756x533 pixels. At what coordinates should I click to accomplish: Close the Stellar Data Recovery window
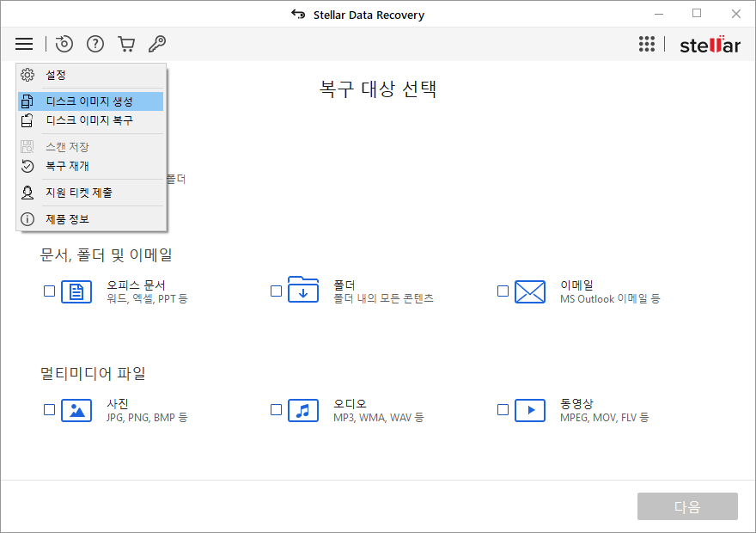pyautogui.click(x=735, y=14)
